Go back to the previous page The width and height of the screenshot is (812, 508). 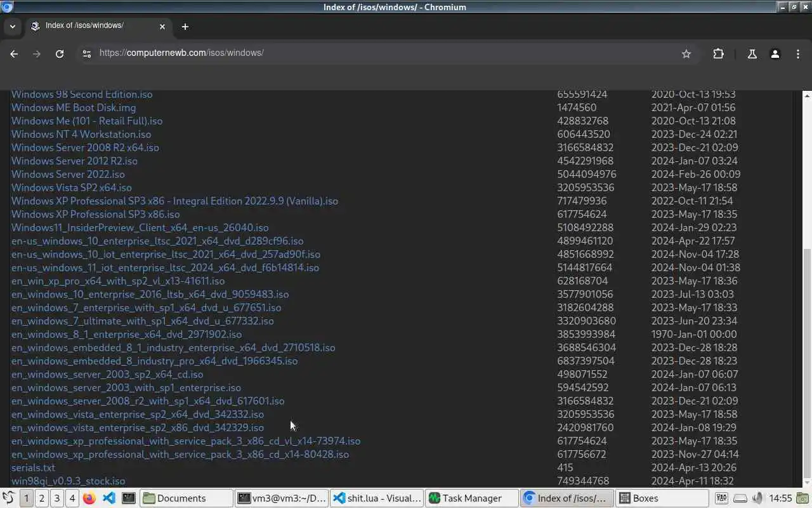click(x=14, y=54)
